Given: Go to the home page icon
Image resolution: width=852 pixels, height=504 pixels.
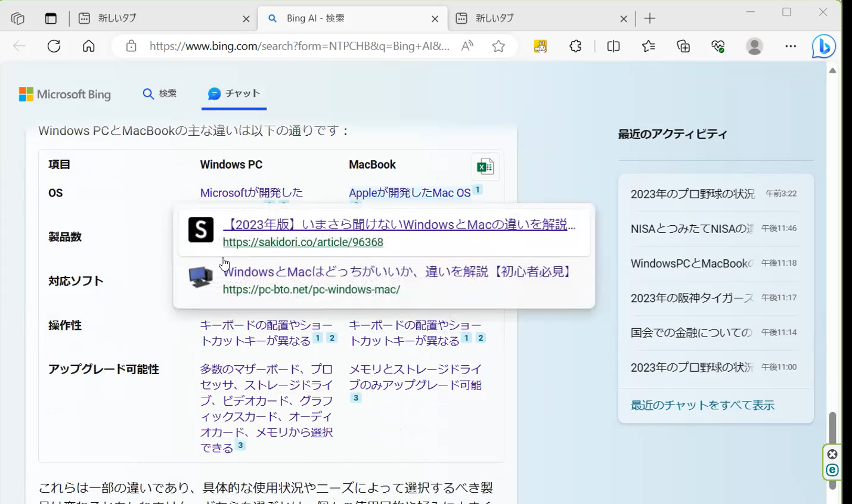Looking at the screenshot, I should (x=89, y=46).
